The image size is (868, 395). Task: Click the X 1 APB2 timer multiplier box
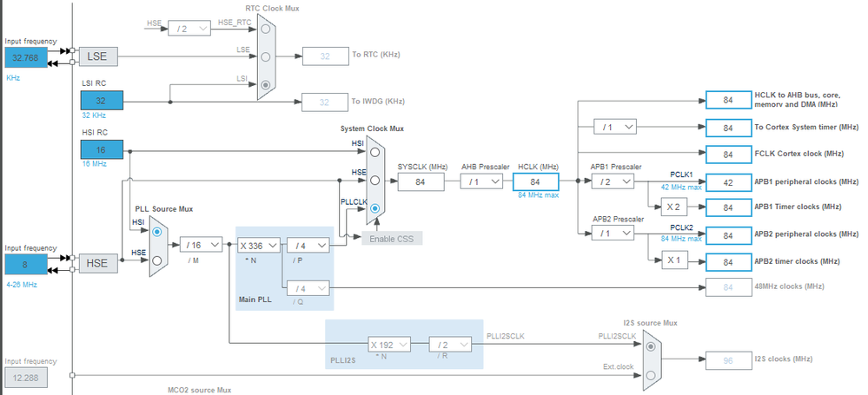675,261
